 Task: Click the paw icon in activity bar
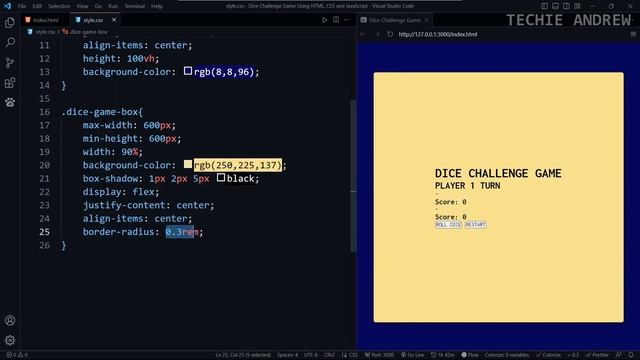10,102
